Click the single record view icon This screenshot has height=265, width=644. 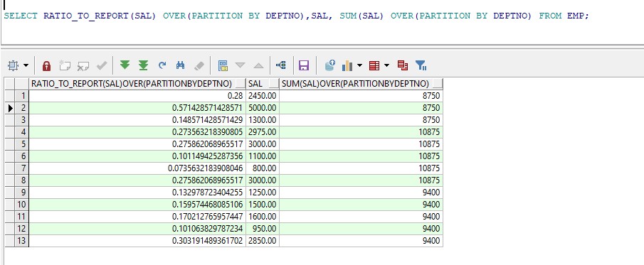click(x=223, y=65)
